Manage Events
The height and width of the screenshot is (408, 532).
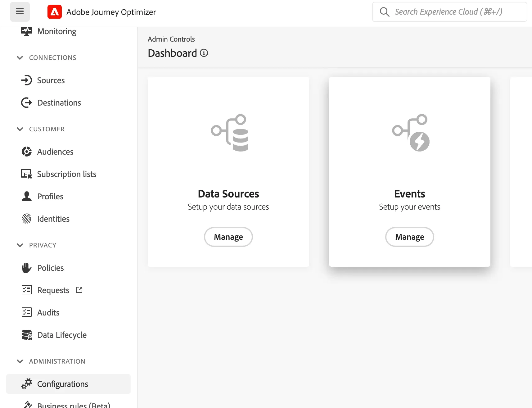[x=410, y=237]
